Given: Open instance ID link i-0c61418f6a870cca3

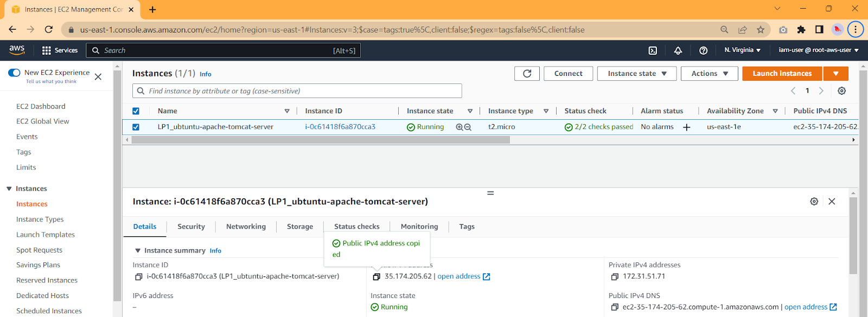Looking at the screenshot, I should pyautogui.click(x=340, y=127).
